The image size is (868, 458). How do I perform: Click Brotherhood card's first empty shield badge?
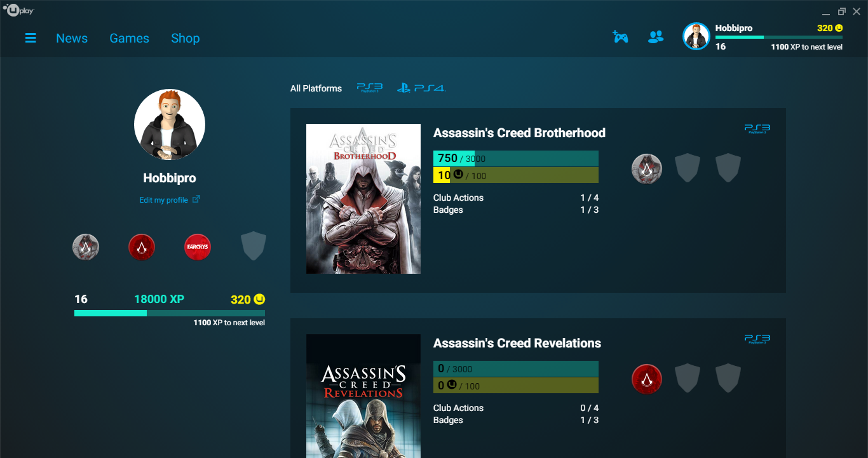[688, 168]
